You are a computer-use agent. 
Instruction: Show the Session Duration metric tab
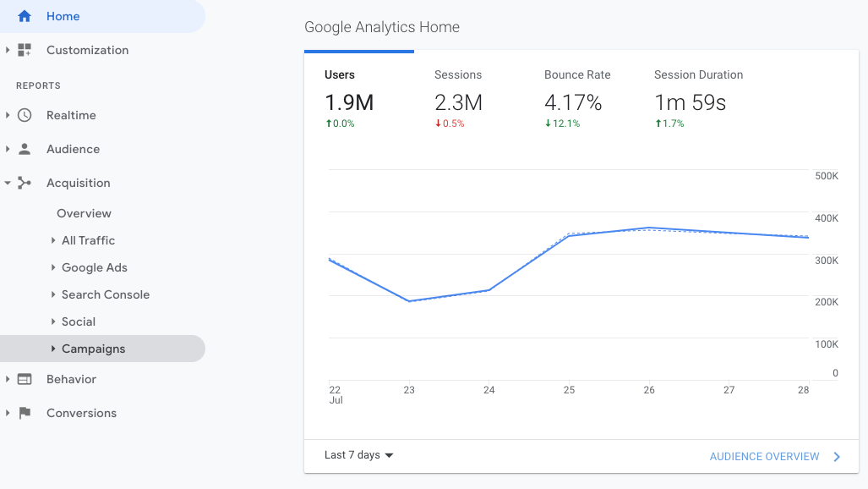click(x=698, y=100)
